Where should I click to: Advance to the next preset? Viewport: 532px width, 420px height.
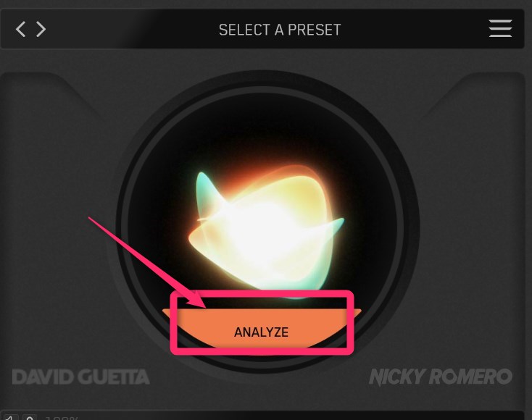click(x=41, y=29)
